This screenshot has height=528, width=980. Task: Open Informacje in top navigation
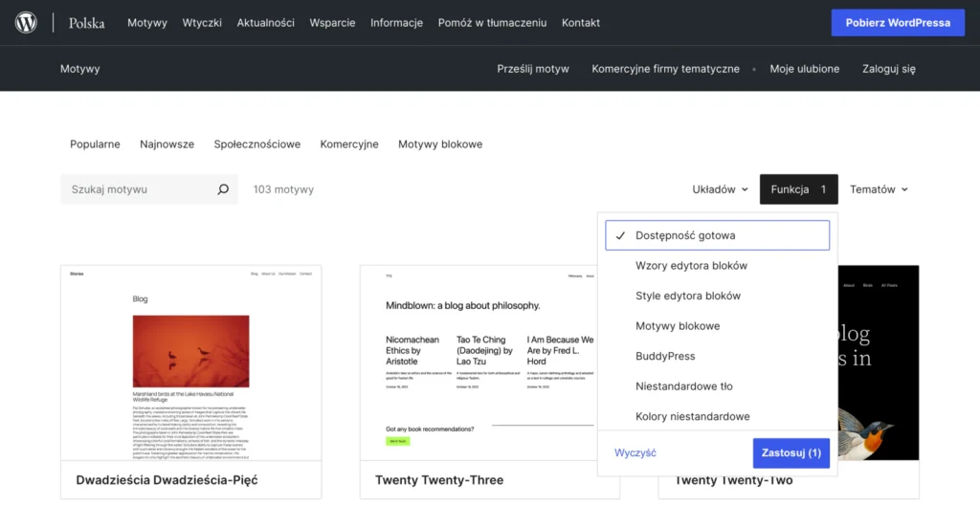pyautogui.click(x=396, y=23)
